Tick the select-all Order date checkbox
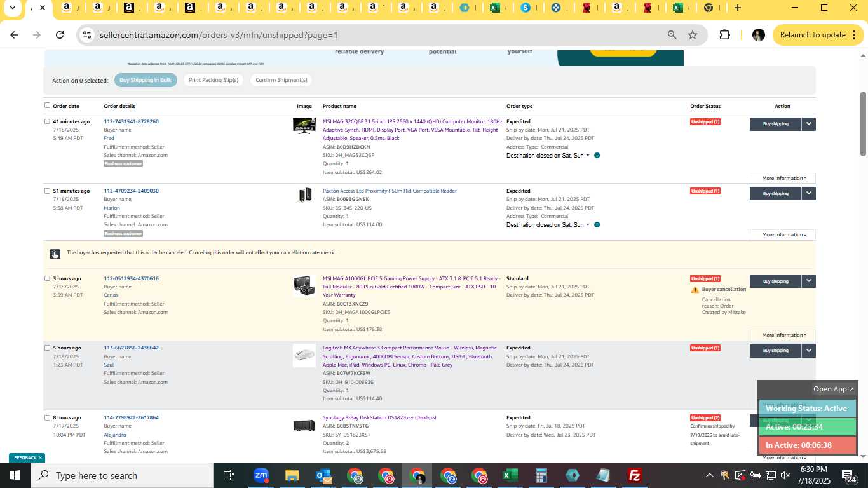The width and height of the screenshot is (868, 488). pyautogui.click(x=47, y=105)
